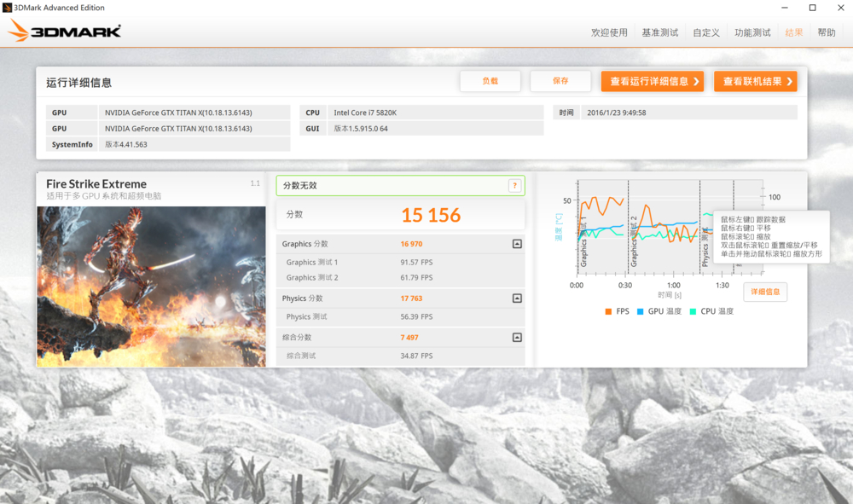Viewport: 853px width, 504px height.
Task: Click the 时间 label cell
Action: [x=566, y=113]
